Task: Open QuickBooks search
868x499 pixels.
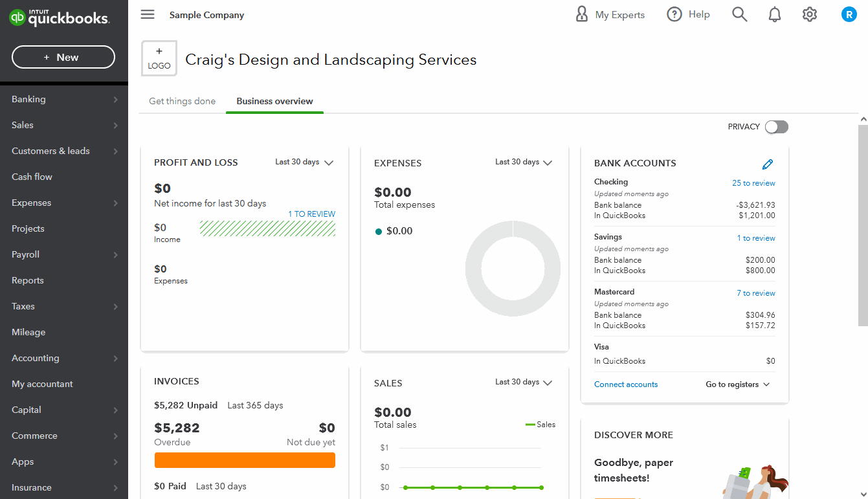Action: [739, 14]
